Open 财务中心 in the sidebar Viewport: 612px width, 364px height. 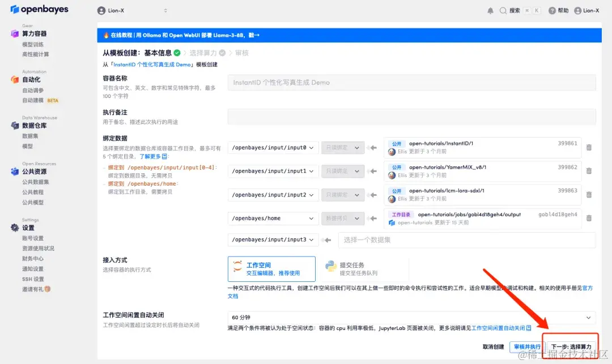(33, 258)
